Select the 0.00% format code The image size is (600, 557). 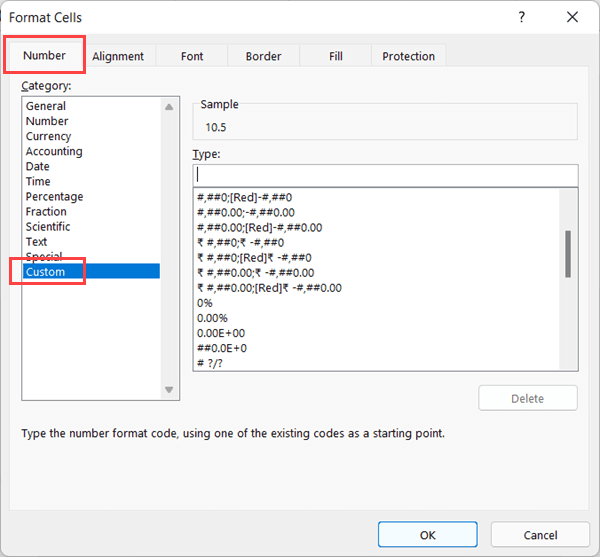click(212, 318)
